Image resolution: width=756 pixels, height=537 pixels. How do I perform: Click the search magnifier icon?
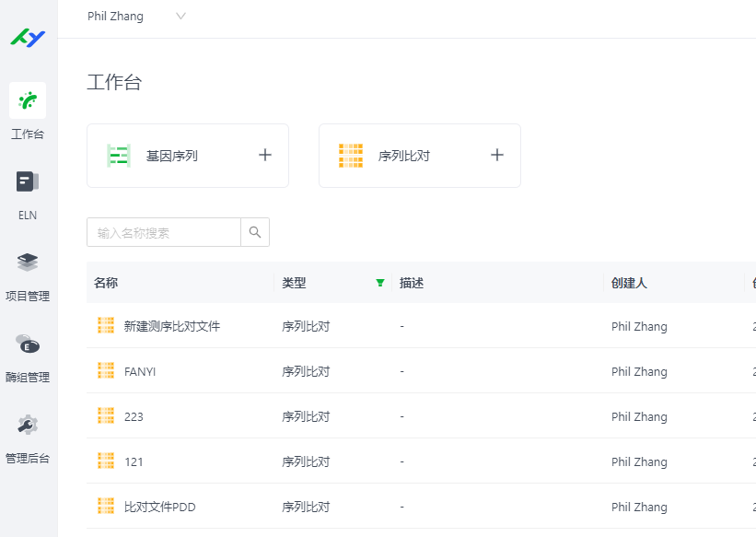255,232
